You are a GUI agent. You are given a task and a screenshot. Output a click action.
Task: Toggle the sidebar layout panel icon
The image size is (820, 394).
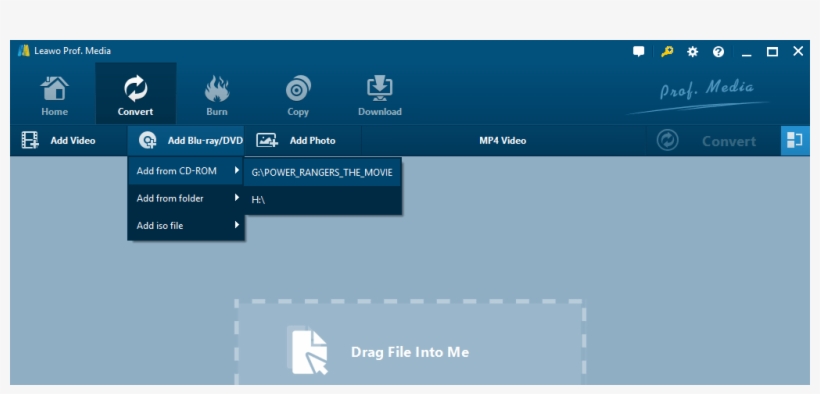(795, 140)
